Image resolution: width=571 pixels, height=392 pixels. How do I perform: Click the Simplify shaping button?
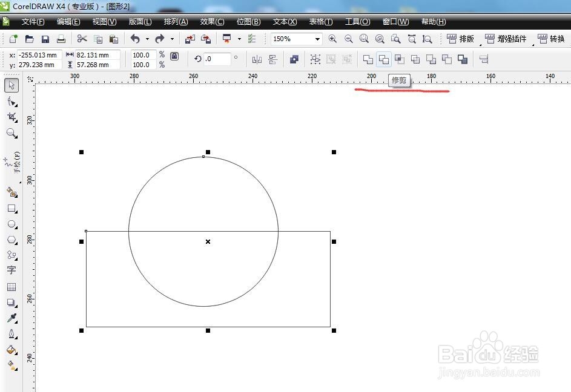415,59
